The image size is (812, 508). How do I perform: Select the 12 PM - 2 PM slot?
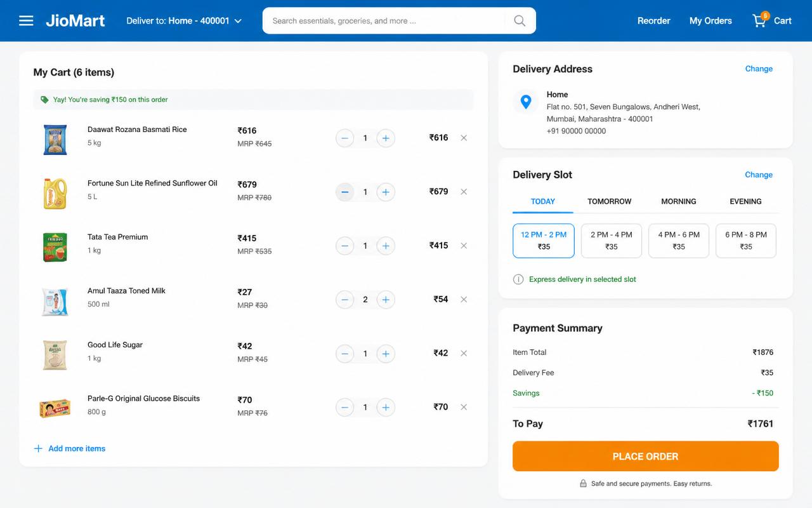tap(544, 241)
